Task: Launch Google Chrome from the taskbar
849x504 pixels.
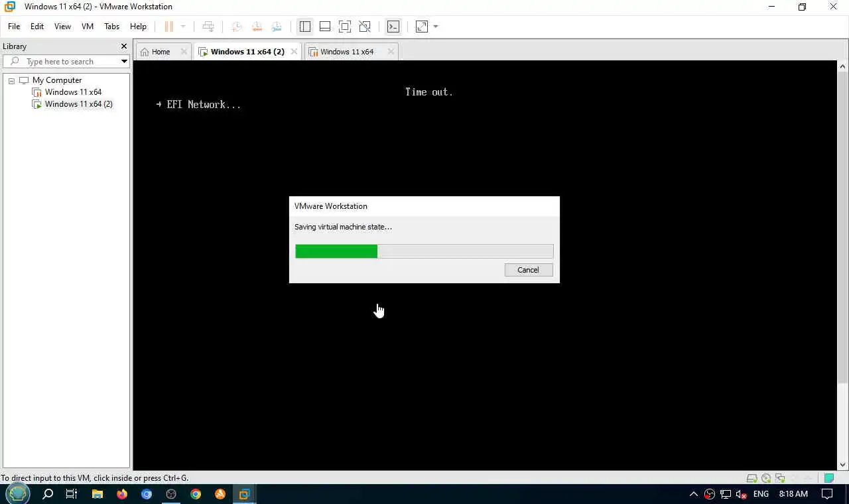Action: click(x=196, y=494)
